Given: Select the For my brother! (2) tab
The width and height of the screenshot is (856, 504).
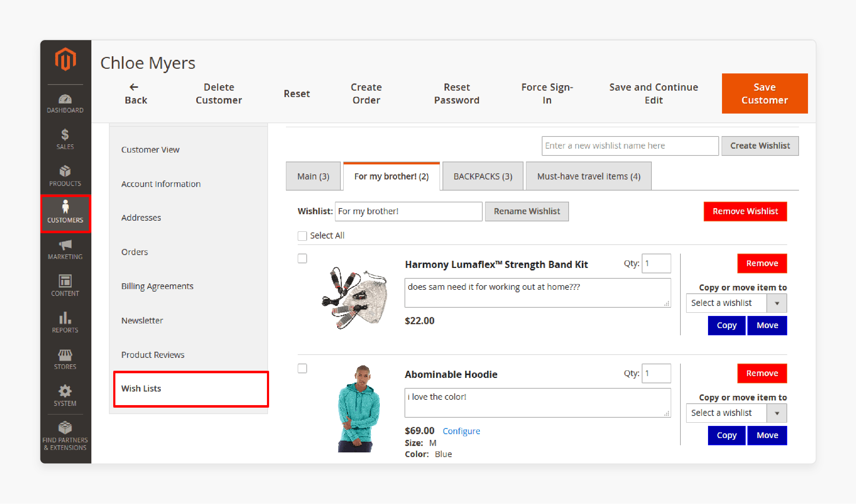Looking at the screenshot, I should click(392, 176).
